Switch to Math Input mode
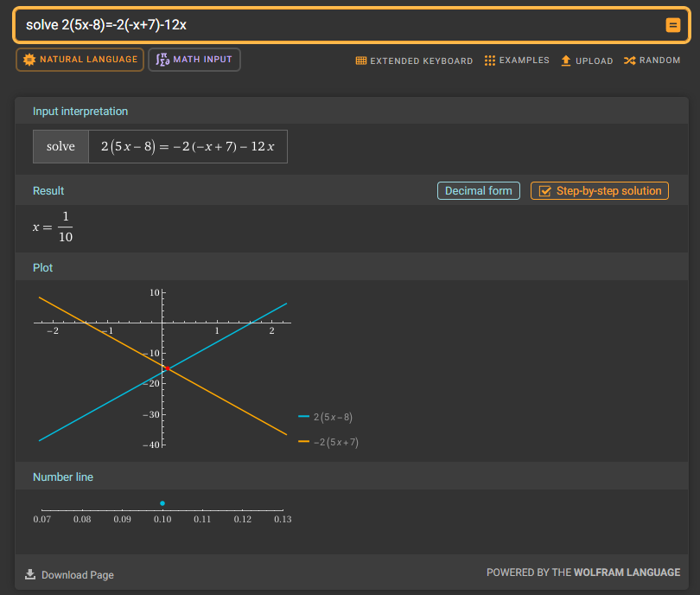 click(x=194, y=60)
